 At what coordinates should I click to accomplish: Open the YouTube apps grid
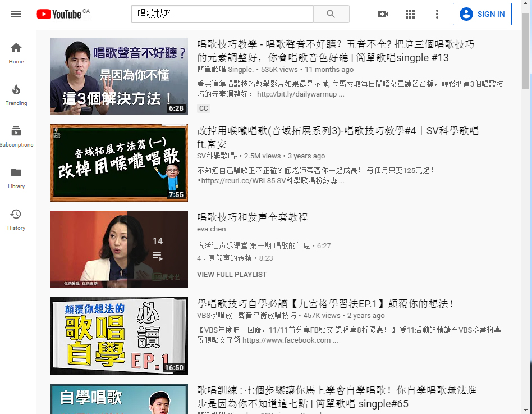click(410, 14)
